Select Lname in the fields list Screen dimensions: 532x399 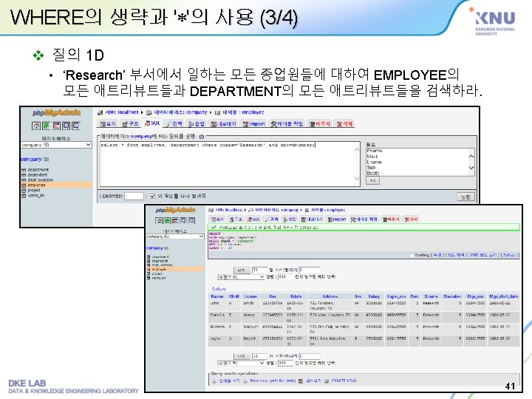click(x=374, y=162)
